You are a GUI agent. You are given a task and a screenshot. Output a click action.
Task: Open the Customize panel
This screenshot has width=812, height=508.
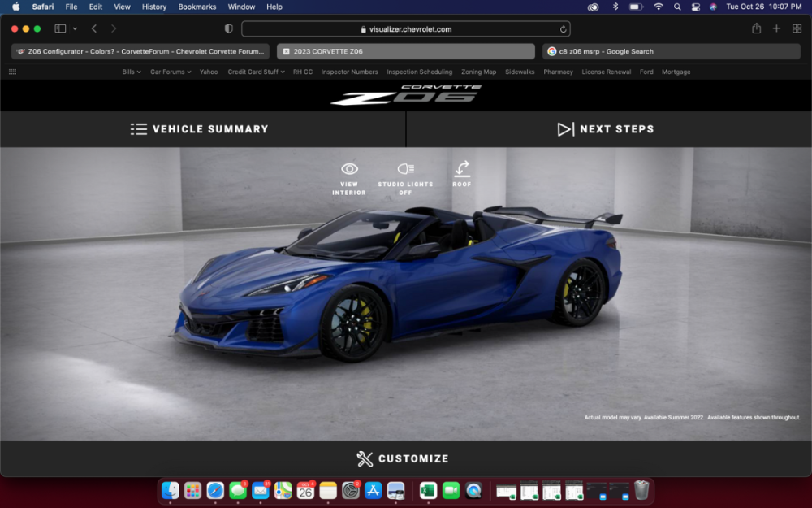click(x=403, y=458)
